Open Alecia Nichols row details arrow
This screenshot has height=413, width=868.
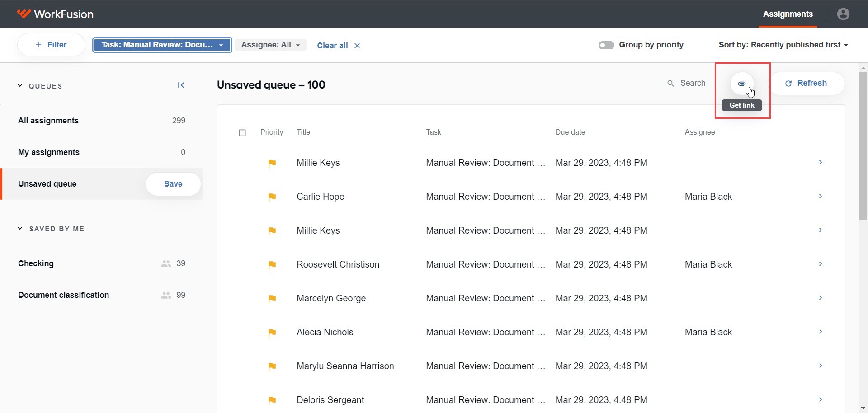pos(821,332)
